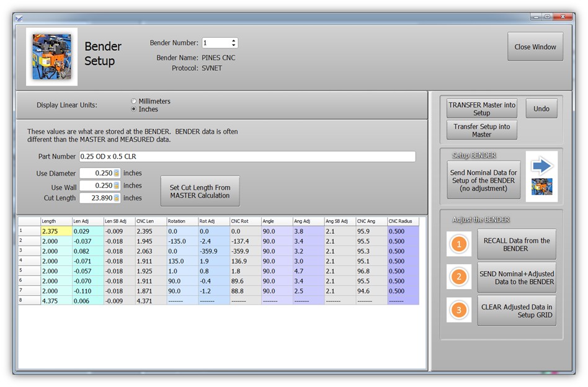Increment the Bender Number stepper
The width and height of the screenshot is (588, 387).
[x=234, y=41]
